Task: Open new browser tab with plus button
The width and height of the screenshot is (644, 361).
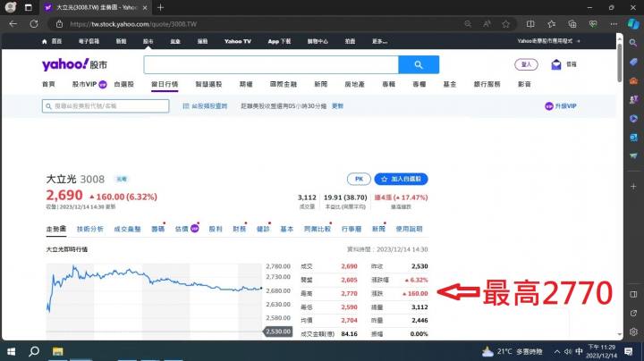Action: (160, 7)
